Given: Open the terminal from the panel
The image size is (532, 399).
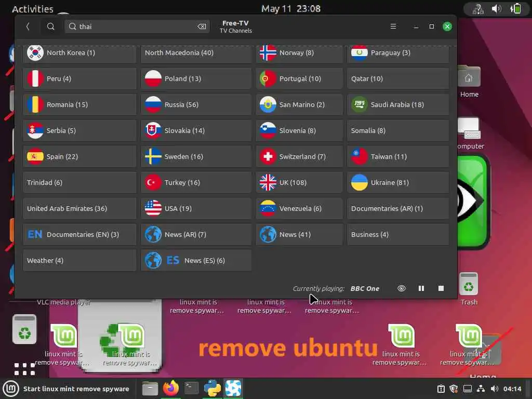Looking at the screenshot, I should pyautogui.click(x=191, y=388).
